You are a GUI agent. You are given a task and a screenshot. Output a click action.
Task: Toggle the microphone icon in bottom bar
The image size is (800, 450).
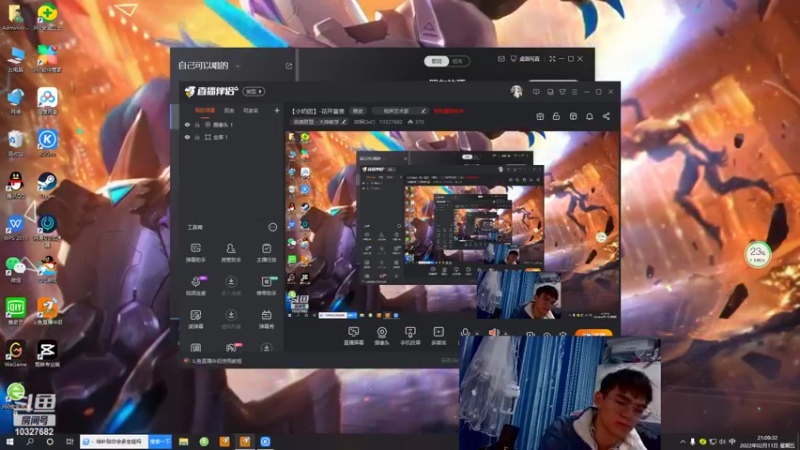(465, 332)
